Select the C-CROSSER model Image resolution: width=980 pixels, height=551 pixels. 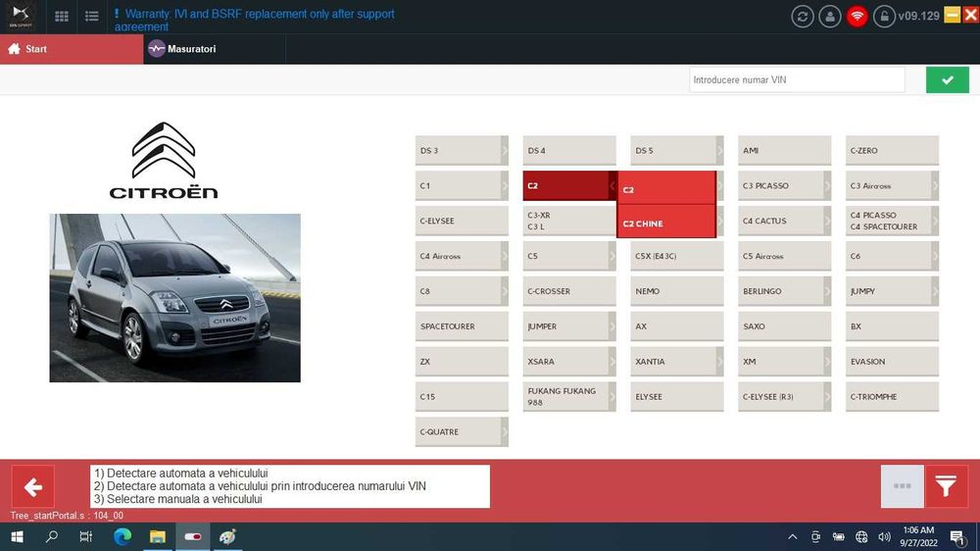[569, 291]
